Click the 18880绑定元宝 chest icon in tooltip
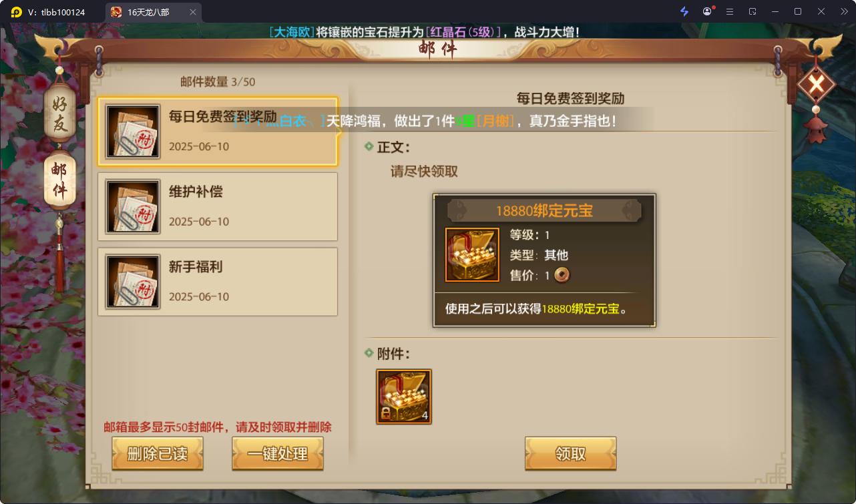 click(471, 255)
